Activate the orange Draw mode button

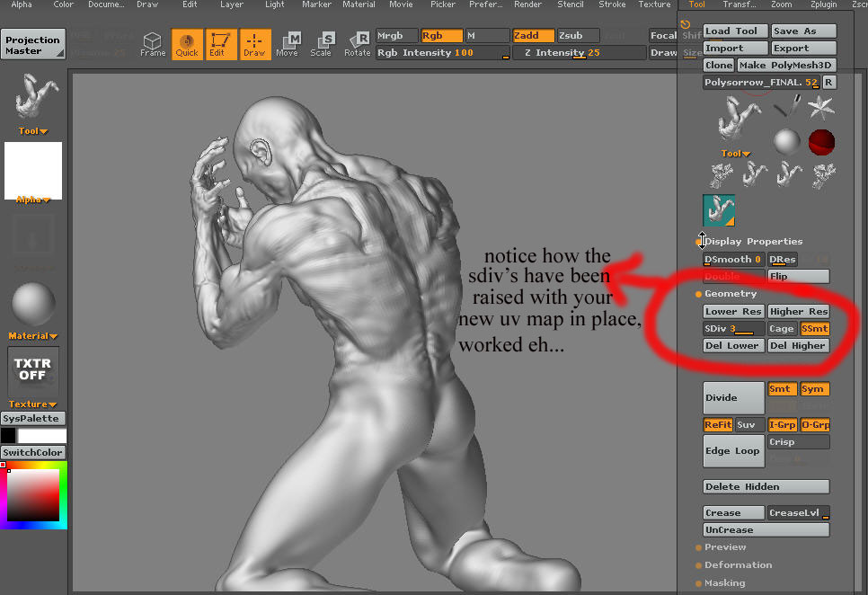coord(254,44)
